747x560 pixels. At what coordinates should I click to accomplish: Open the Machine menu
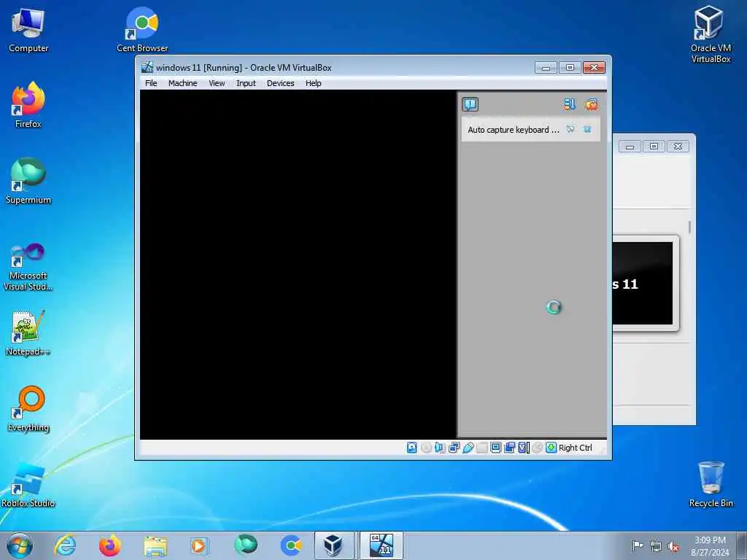(182, 83)
